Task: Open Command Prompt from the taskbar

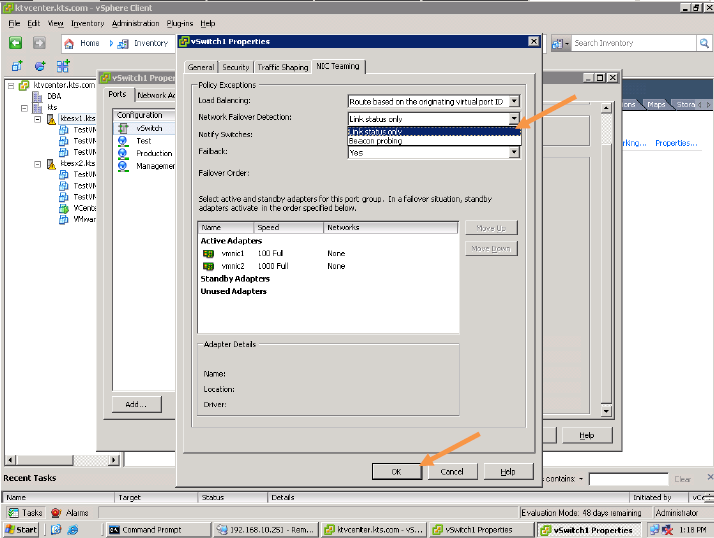Action: [x=159, y=530]
